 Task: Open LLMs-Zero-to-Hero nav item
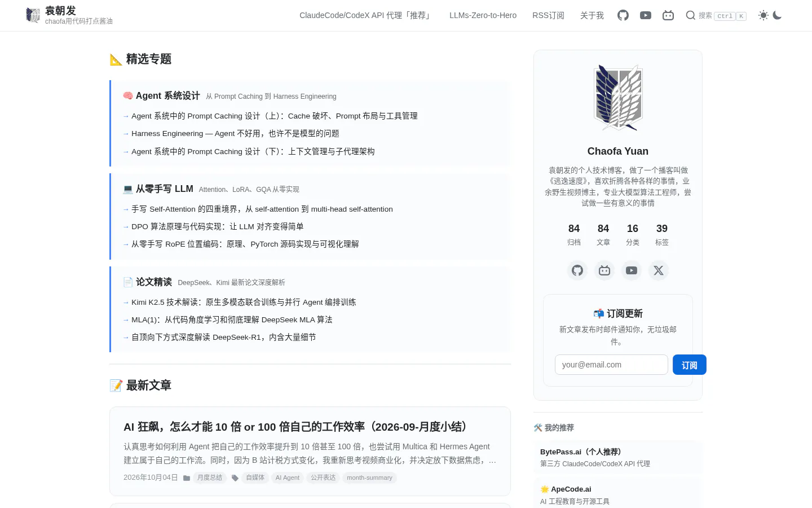483,15
